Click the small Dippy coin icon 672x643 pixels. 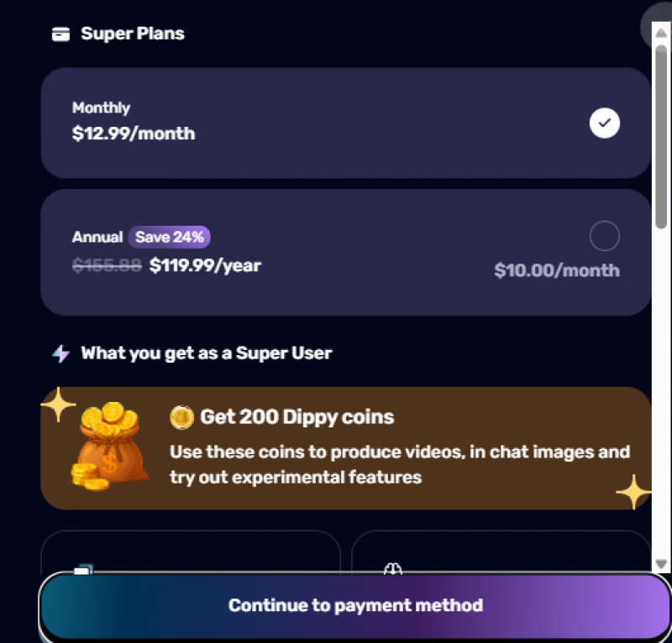(x=181, y=417)
